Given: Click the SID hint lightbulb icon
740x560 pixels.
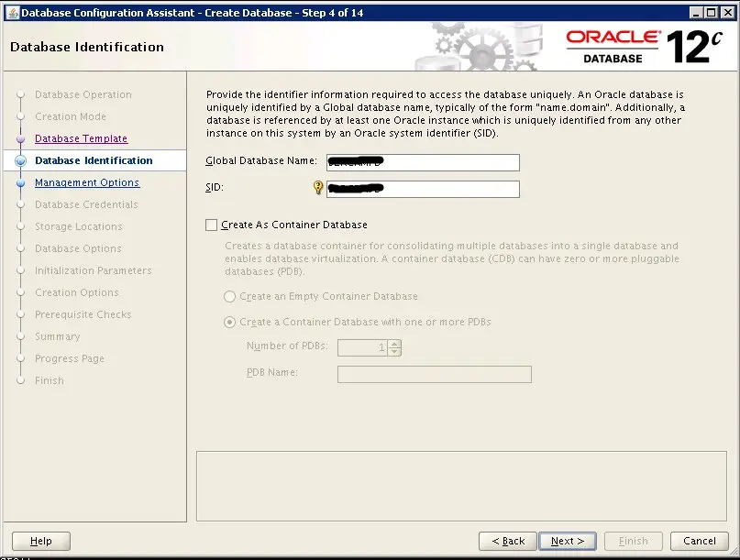Looking at the screenshot, I should click(318, 188).
